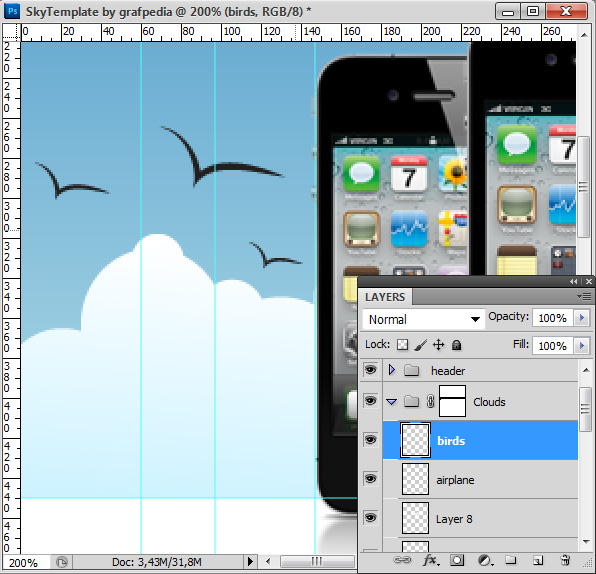Image resolution: width=596 pixels, height=574 pixels.
Task: Select the LAYERS tab
Action: [385, 297]
